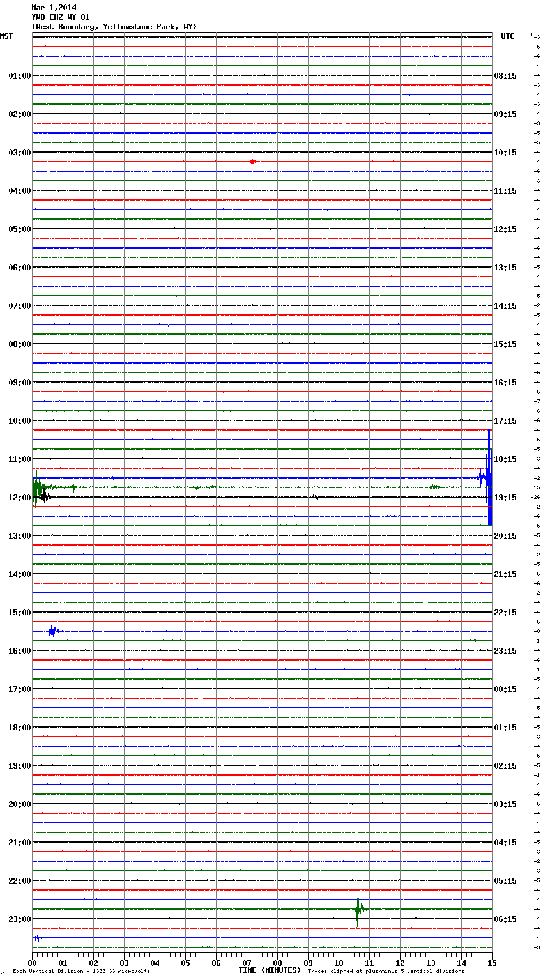
Task: Click the 18:15 UTC time label
Action: point(505,459)
